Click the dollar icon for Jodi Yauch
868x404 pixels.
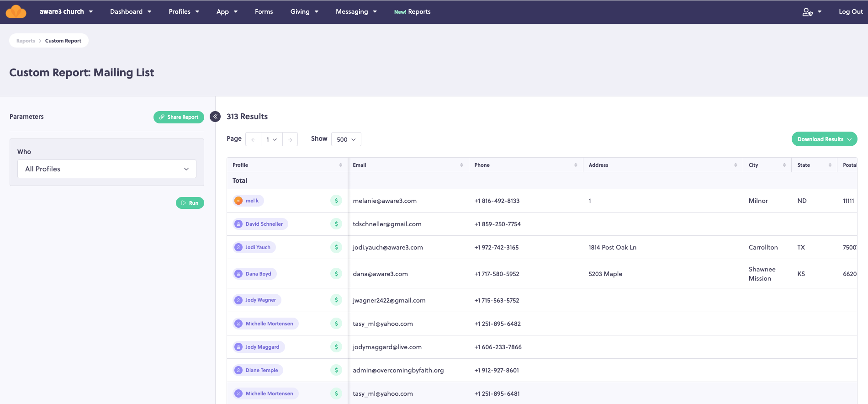click(336, 247)
